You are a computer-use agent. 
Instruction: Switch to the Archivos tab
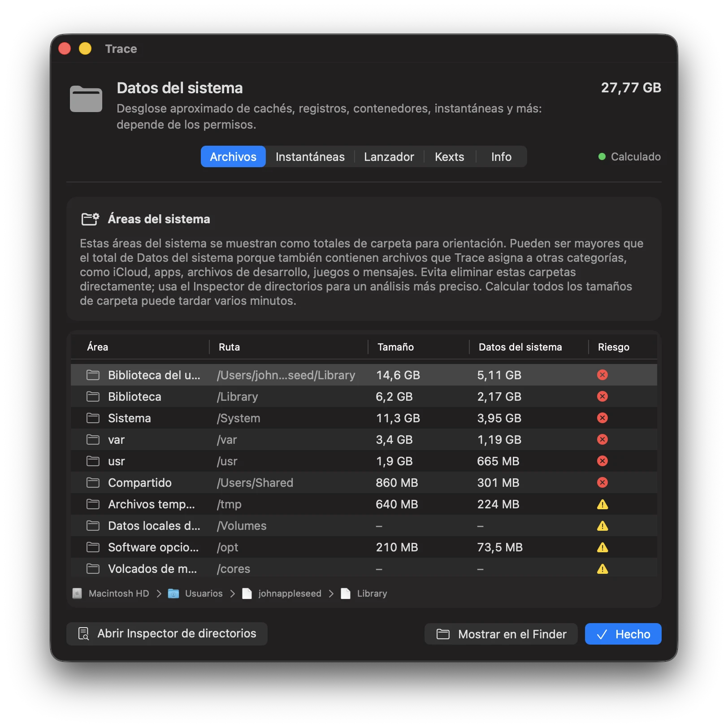pyautogui.click(x=233, y=156)
